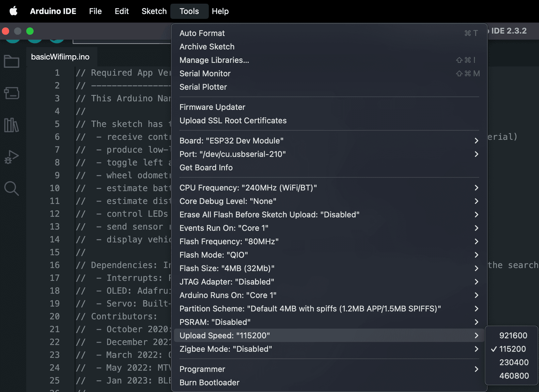539x392 pixels.
Task: Expand CPU Frequency submenu
Action: tap(329, 188)
